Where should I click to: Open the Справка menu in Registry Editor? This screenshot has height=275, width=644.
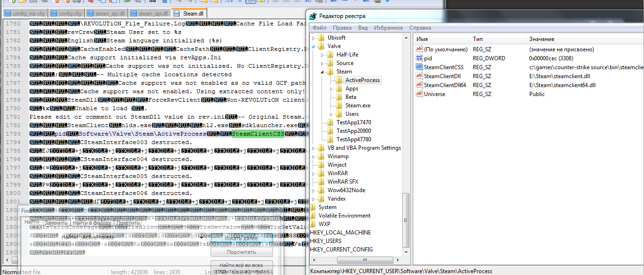(x=420, y=28)
